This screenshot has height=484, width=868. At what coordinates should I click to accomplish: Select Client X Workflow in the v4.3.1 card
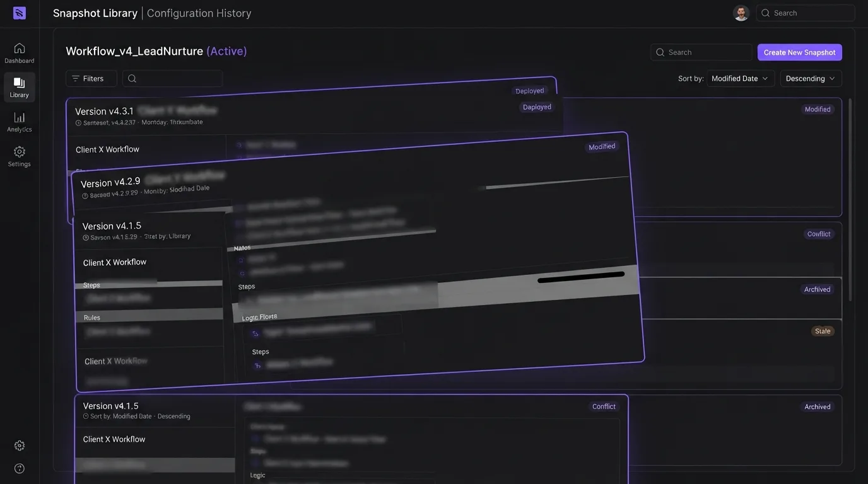[x=107, y=149]
